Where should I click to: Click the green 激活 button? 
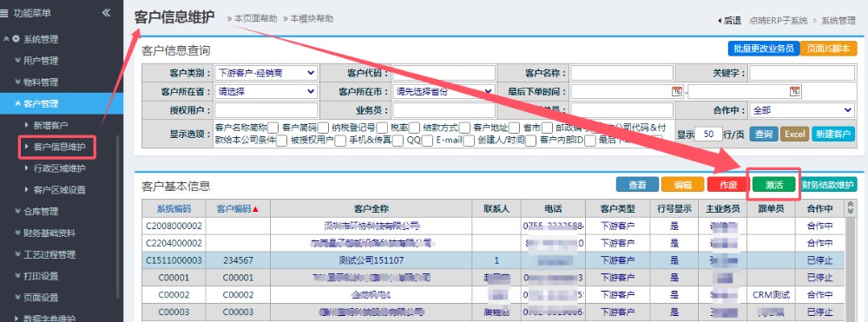pyautogui.click(x=774, y=185)
